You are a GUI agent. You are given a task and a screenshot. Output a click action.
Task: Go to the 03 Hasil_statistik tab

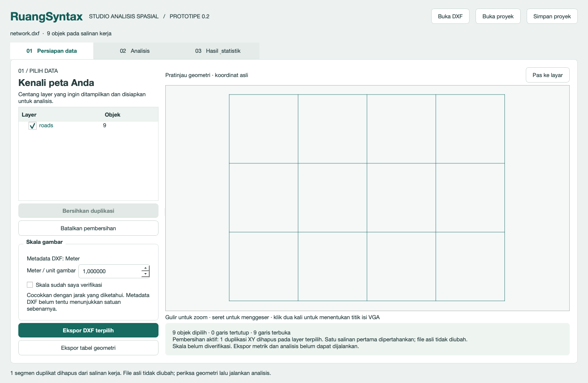click(x=218, y=51)
